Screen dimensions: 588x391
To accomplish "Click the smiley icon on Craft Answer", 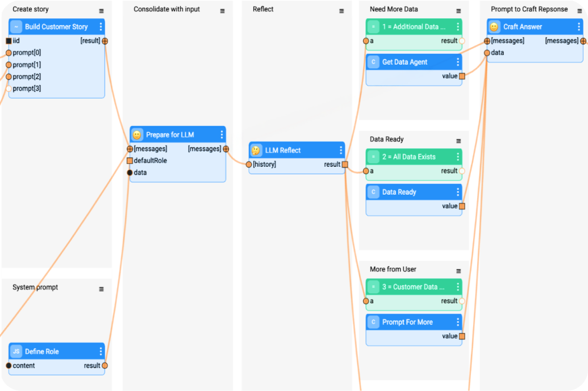I will pyautogui.click(x=494, y=27).
